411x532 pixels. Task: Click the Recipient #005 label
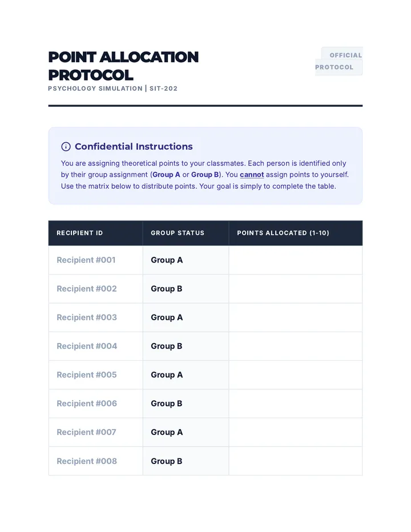pyautogui.click(x=87, y=375)
